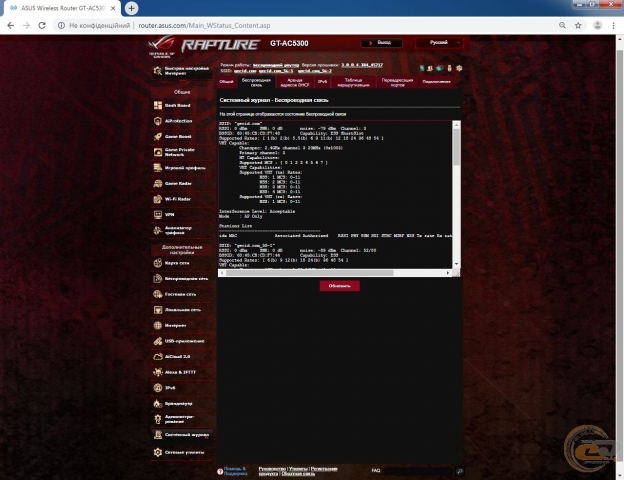Click the search icon next to FAQ field

tap(460, 471)
